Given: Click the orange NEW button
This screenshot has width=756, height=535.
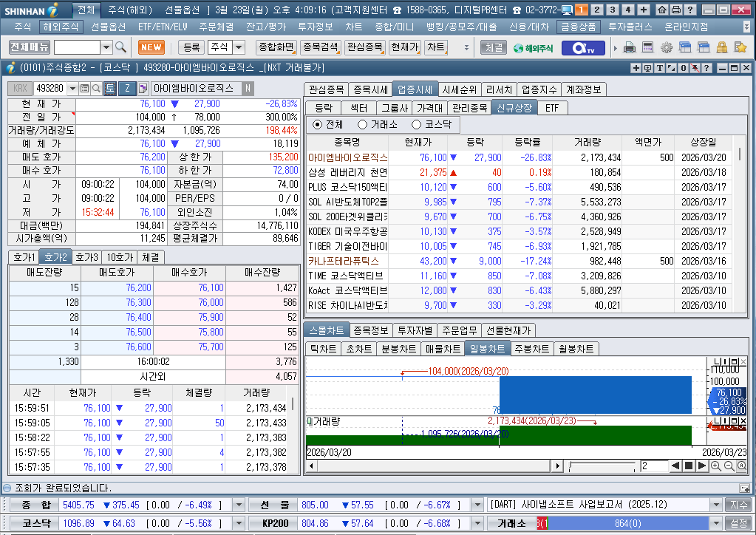Looking at the screenshot, I should click(151, 47).
